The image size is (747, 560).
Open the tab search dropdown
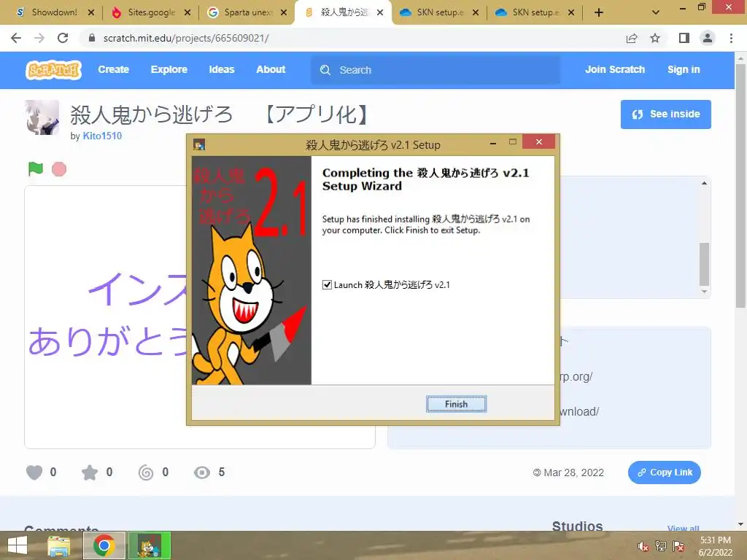[x=656, y=12]
